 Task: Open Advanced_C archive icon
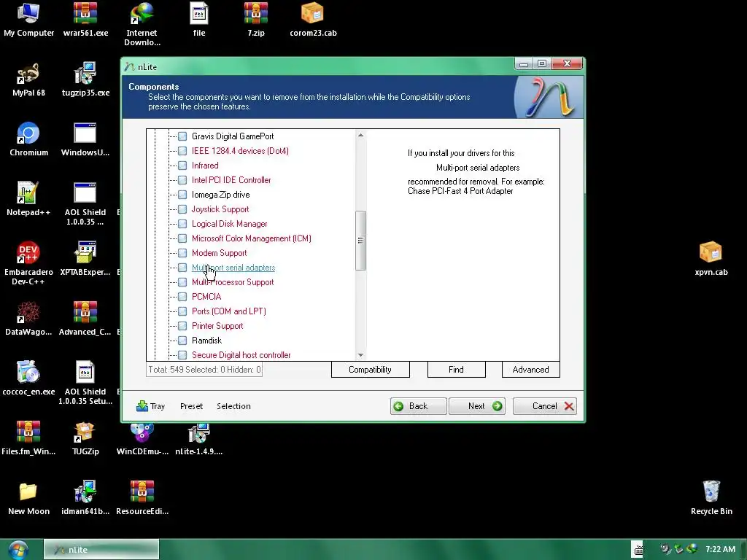(86, 319)
